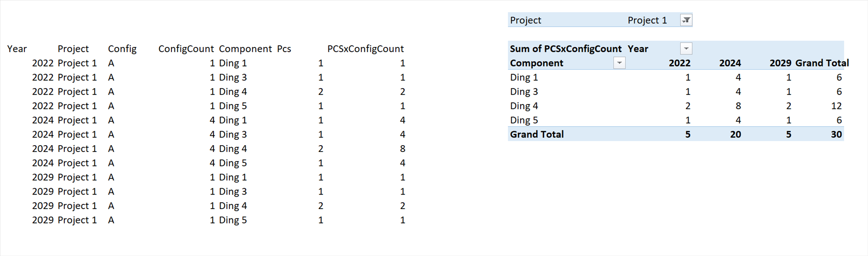This screenshot has height=256, width=868.
Task: Click the Grand Total column header
Action: tap(822, 63)
